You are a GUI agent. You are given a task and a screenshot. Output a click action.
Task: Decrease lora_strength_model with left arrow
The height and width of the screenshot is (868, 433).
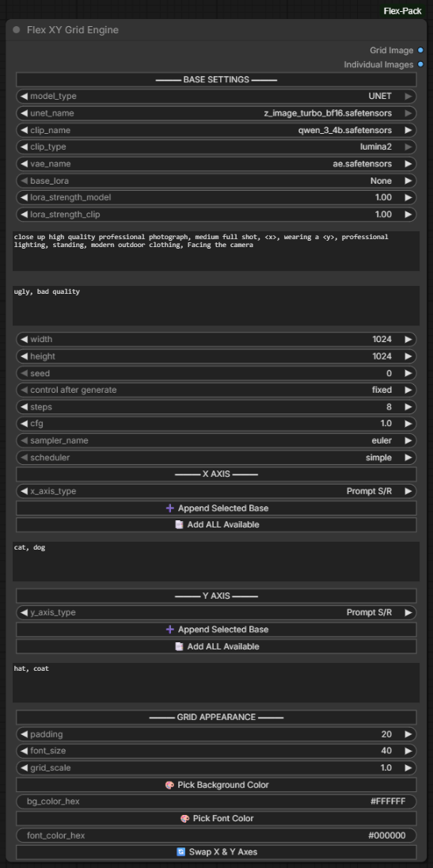point(24,198)
